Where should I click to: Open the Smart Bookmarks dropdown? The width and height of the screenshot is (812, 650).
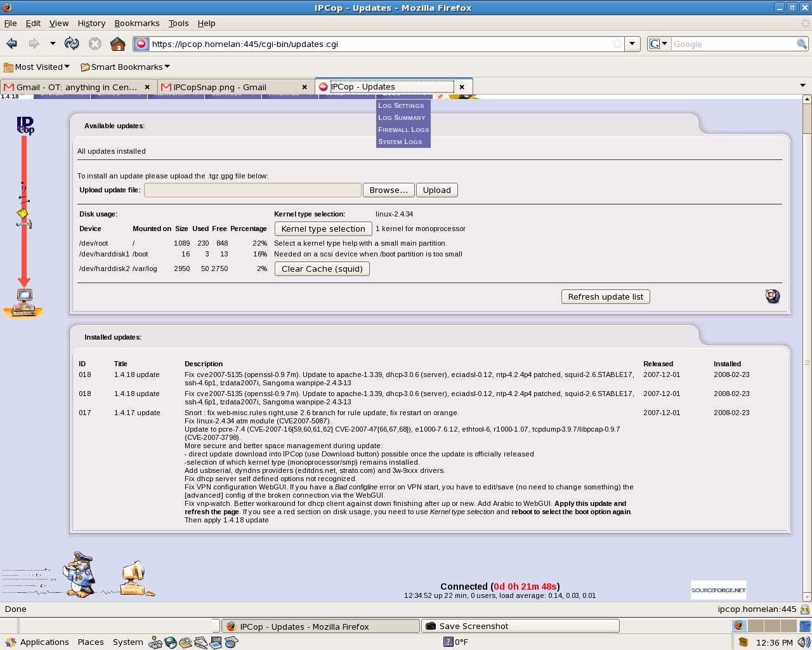point(125,67)
